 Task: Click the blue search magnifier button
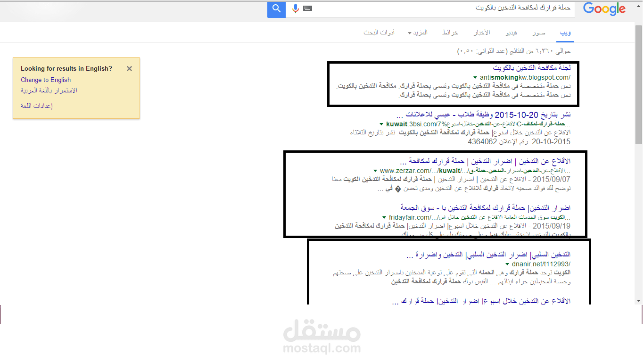pyautogui.click(x=277, y=8)
